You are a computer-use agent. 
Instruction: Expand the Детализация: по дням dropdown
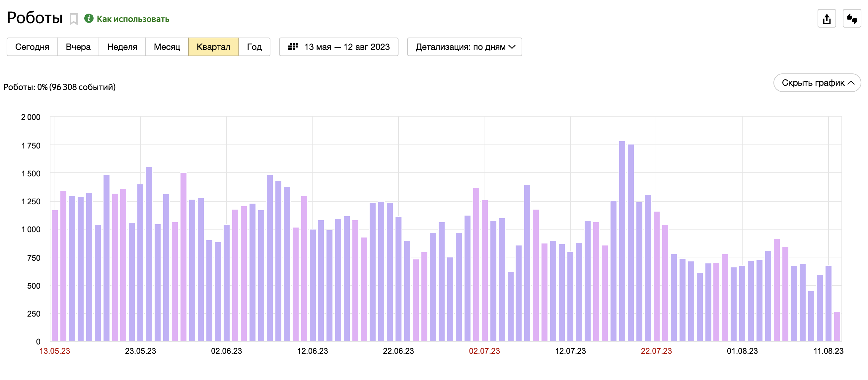point(464,47)
